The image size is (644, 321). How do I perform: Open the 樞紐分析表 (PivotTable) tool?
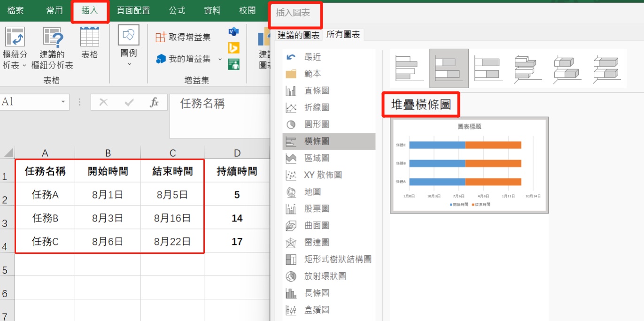pyautogui.click(x=15, y=47)
